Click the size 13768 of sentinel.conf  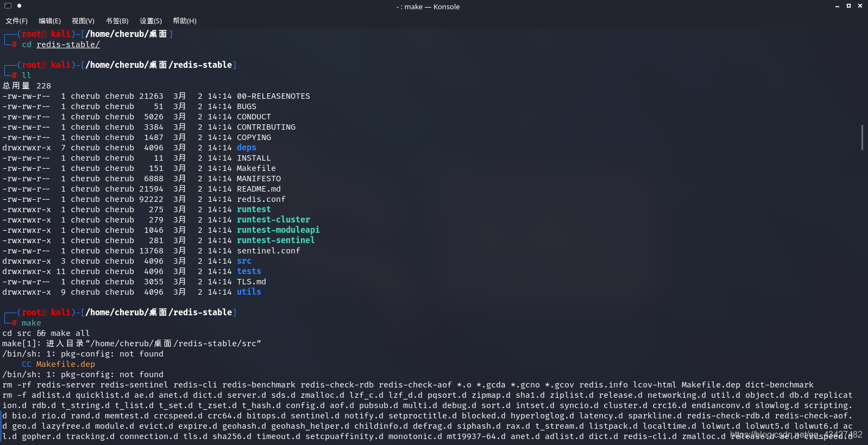[x=151, y=251]
